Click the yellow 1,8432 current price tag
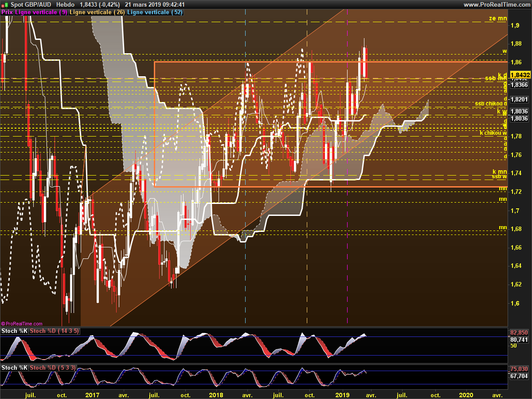532x399 pixels. coord(519,74)
